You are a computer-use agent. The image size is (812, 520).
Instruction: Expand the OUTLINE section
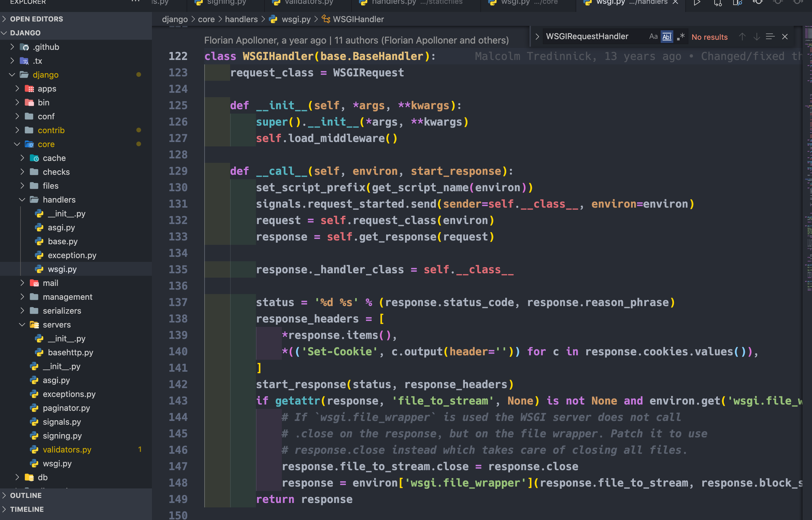pyautogui.click(x=26, y=495)
